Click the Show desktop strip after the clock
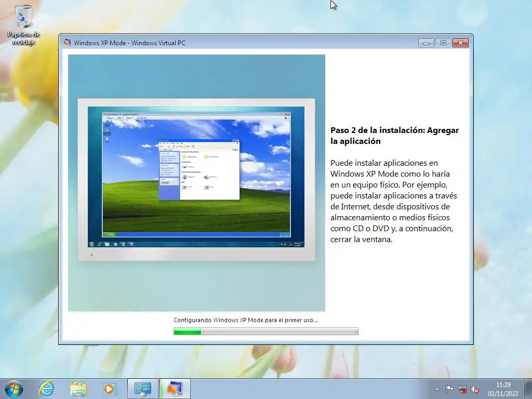This screenshot has width=532, height=399. point(528,389)
